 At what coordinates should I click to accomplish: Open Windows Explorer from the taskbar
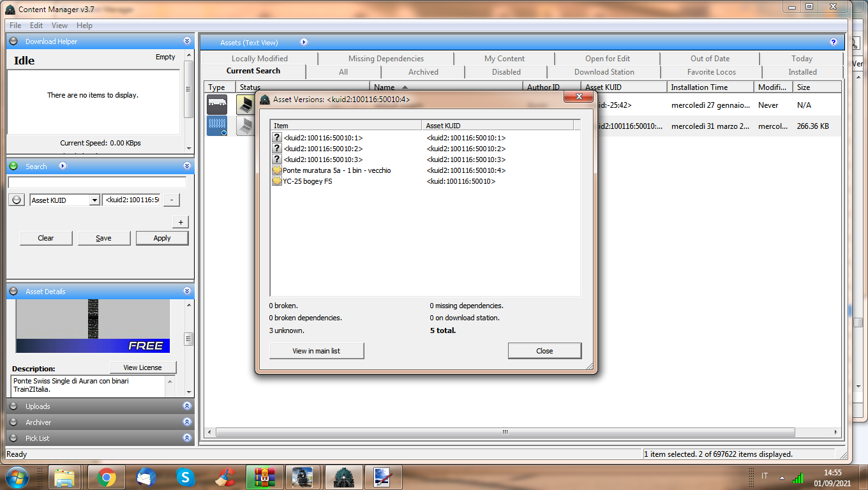[x=66, y=477]
